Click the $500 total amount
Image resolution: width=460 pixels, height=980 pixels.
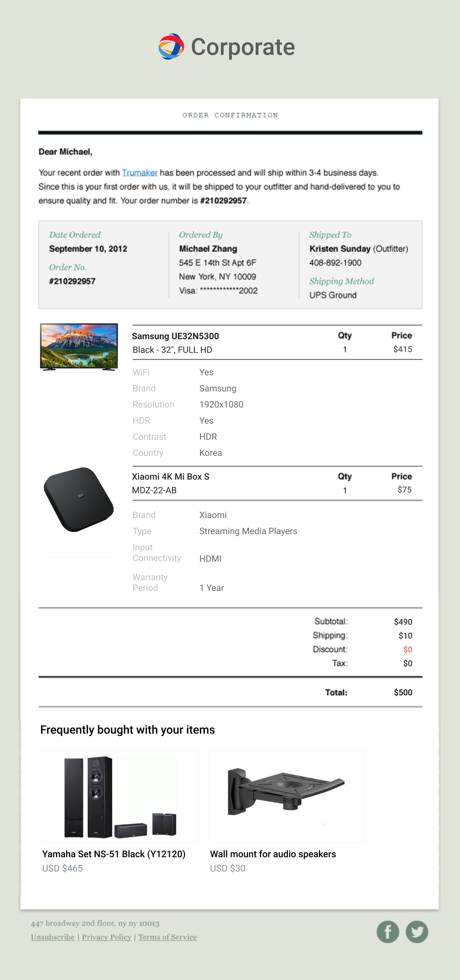[403, 692]
